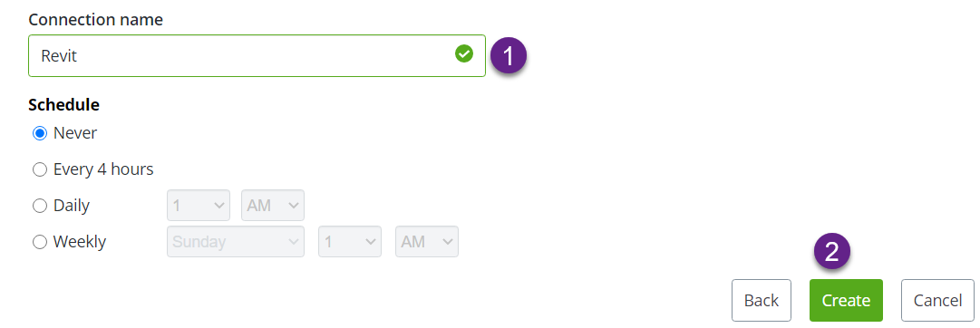Click the Revit text in the field
This screenshot has height=328, width=980.
click(x=59, y=55)
